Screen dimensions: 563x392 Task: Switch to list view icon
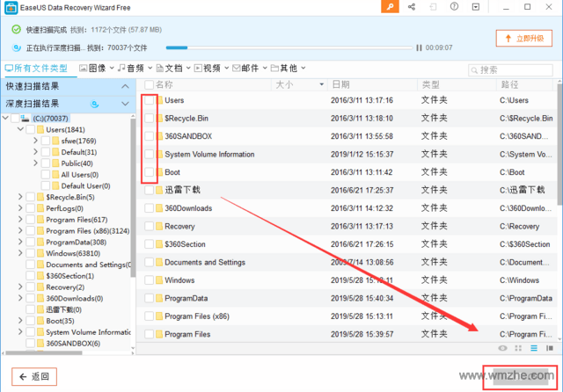tap(534, 348)
